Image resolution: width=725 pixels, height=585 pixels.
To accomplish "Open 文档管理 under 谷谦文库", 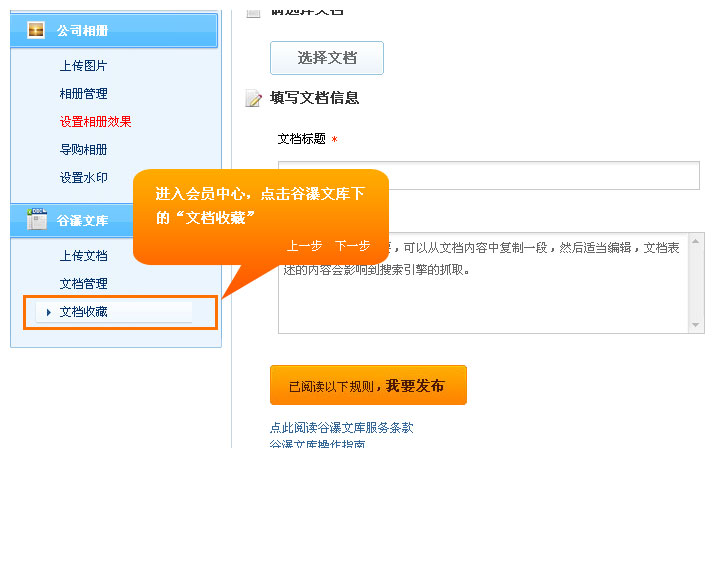I will [83, 284].
